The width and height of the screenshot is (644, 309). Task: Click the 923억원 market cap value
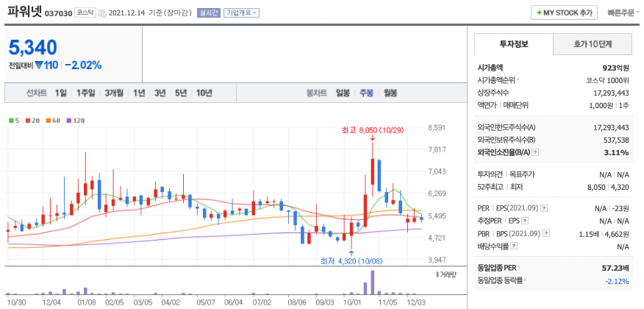point(615,68)
